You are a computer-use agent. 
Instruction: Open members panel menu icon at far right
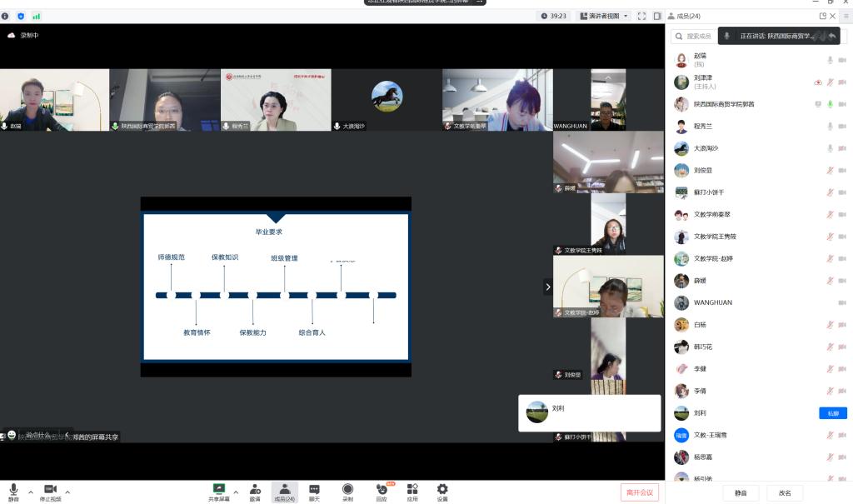(x=846, y=17)
